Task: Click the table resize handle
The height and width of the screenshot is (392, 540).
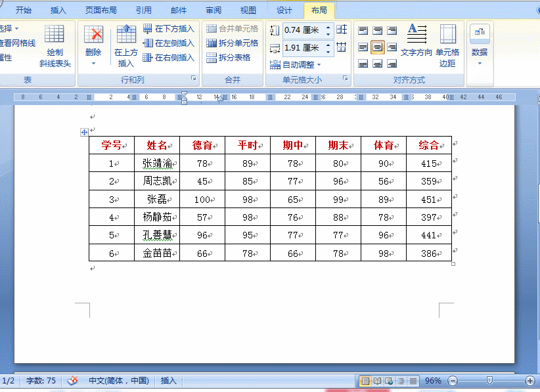Action: coord(453,264)
